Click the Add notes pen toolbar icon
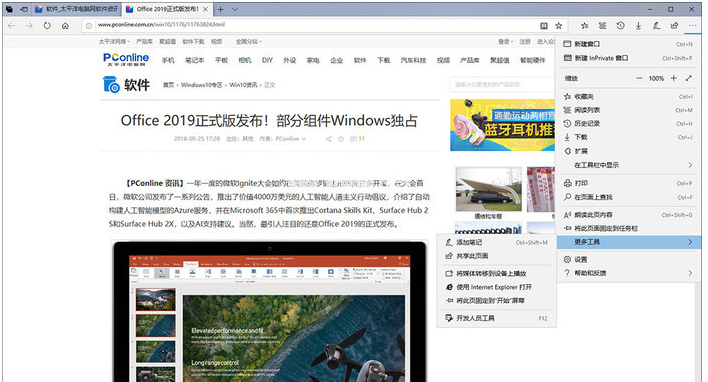Image resolution: width=708 pixels, height=382 pixels. 657,26
